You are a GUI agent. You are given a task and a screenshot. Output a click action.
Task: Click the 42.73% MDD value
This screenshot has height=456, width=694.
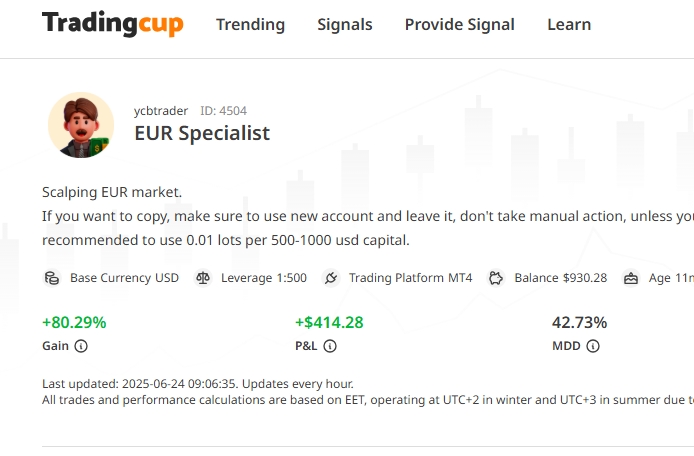click(x=579, y=322)
